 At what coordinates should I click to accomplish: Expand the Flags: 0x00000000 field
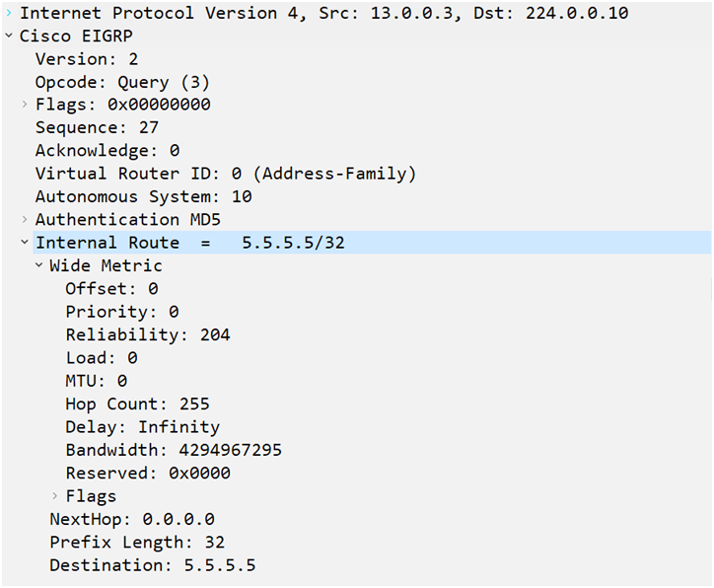(25, 105)
